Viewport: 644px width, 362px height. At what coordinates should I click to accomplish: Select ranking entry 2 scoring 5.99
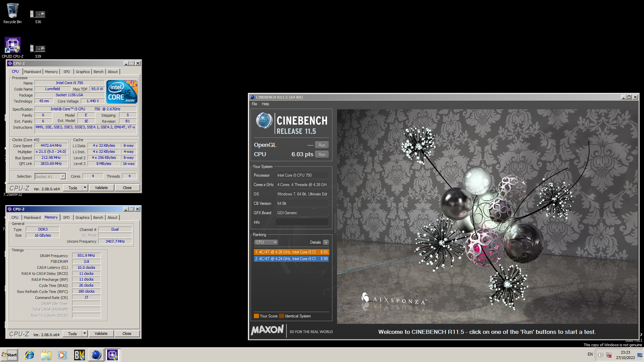pyautogui.click(x=291, y=259)
